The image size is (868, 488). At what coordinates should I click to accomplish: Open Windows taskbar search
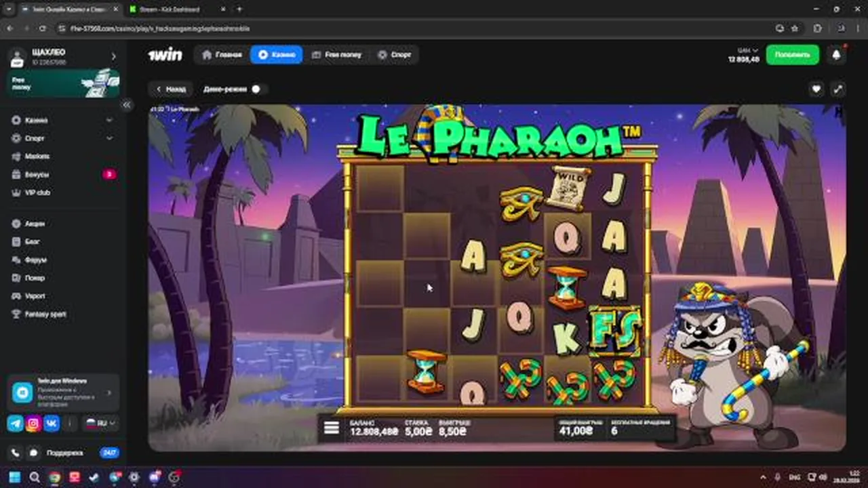click(35, 477)
